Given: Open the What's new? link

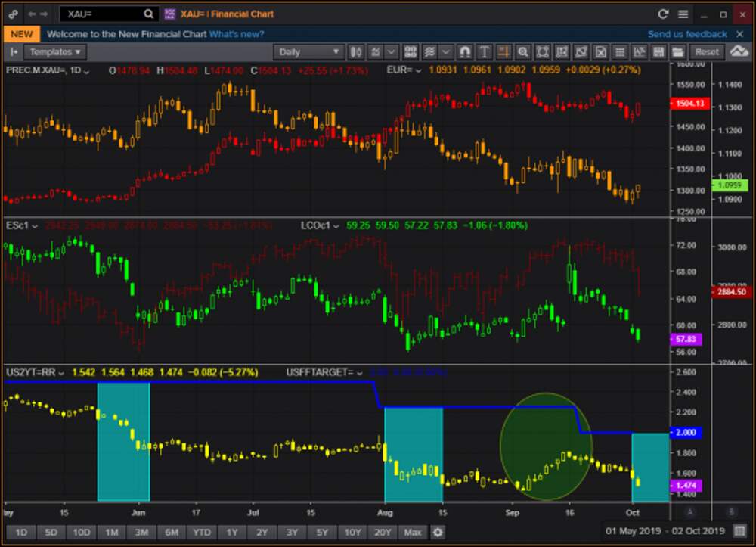Looking at the screenshot, I should click(237, 34).
